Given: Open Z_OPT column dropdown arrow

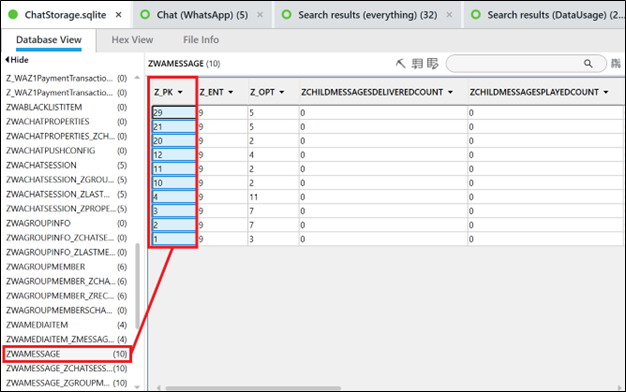Looking at the screenshot, I should 281,92.
